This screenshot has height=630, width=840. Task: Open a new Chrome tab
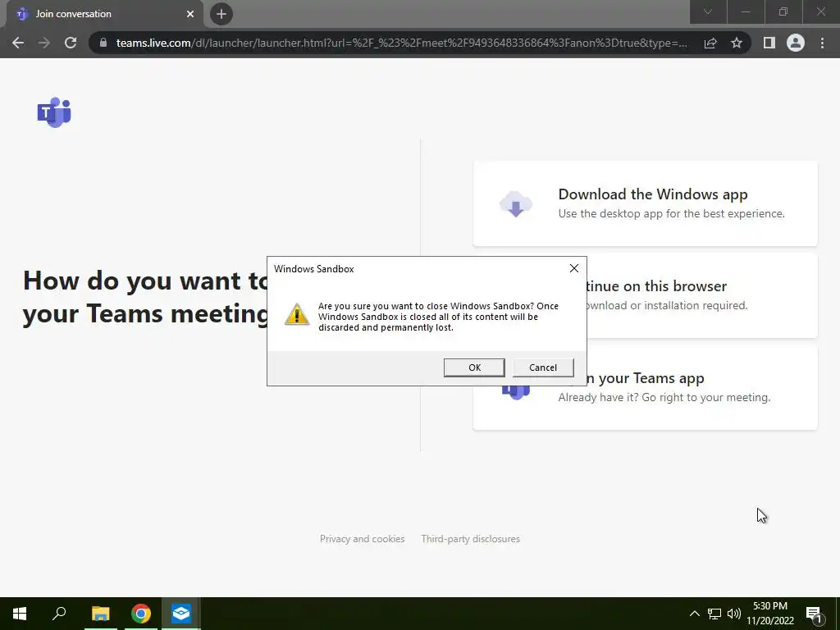point(221,14)
